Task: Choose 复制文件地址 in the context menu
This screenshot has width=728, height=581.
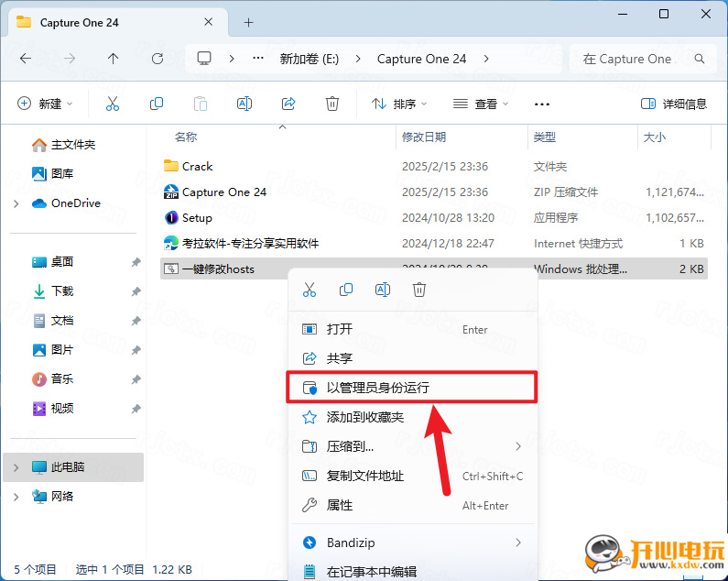Action: pyautogui.click(x=413, y=476)
